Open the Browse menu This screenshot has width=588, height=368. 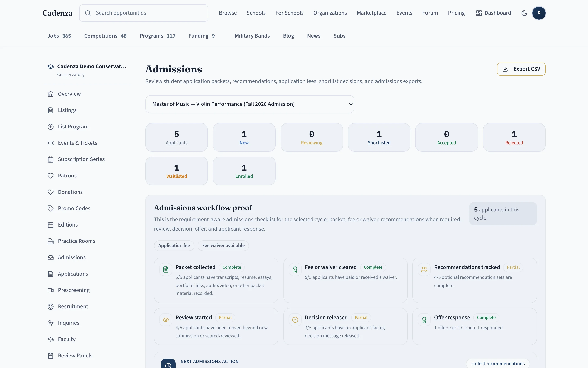(x=228, y=13)
